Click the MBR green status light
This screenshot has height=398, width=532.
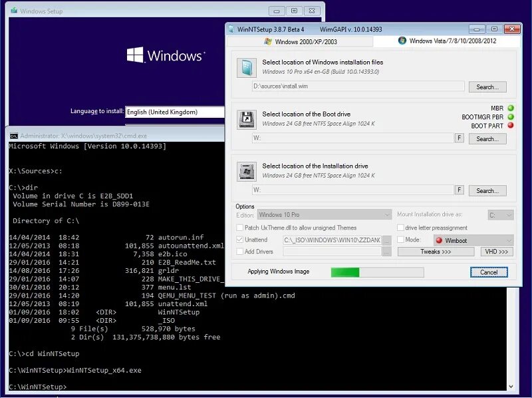(x=510, y=108)
